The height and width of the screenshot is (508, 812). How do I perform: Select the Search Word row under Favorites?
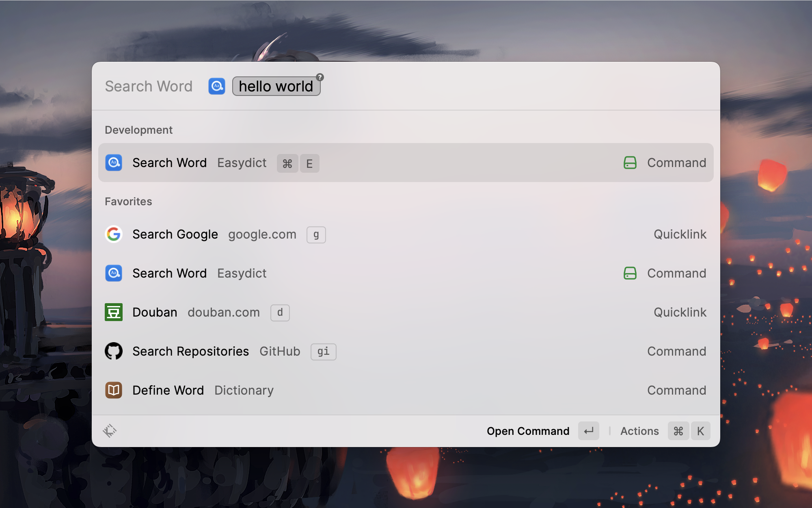(x=406, y=273)
